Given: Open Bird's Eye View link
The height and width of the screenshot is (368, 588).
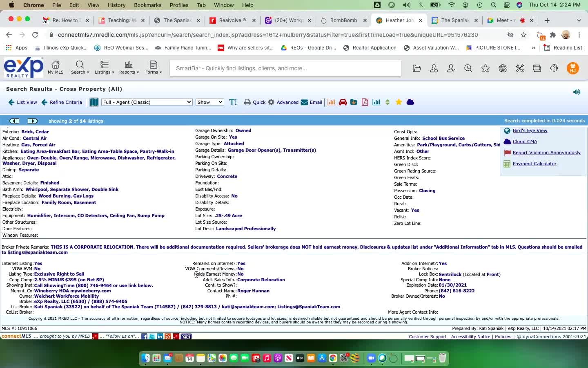Looking at the screenshot, I should pos(530,130).
